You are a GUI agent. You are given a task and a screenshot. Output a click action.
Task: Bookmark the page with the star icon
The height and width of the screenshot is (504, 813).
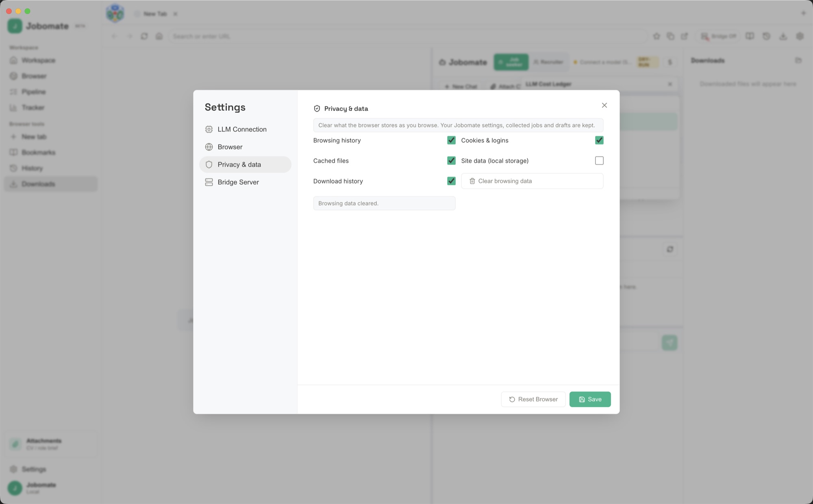[x=656, y=36]
